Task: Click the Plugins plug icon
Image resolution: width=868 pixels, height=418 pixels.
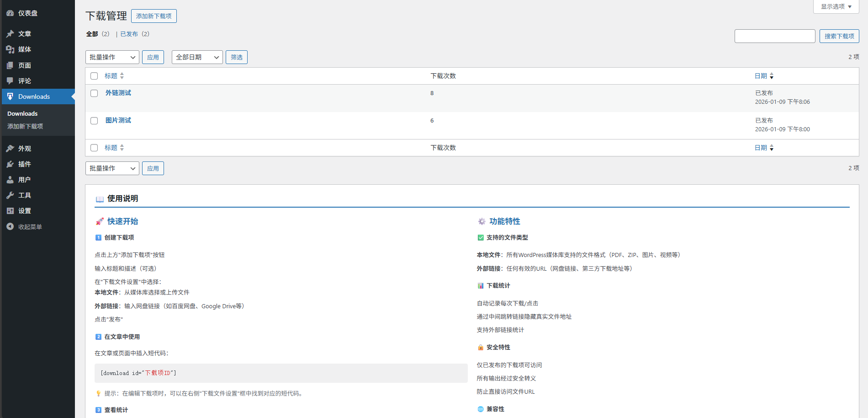Action: click(10, 164)
